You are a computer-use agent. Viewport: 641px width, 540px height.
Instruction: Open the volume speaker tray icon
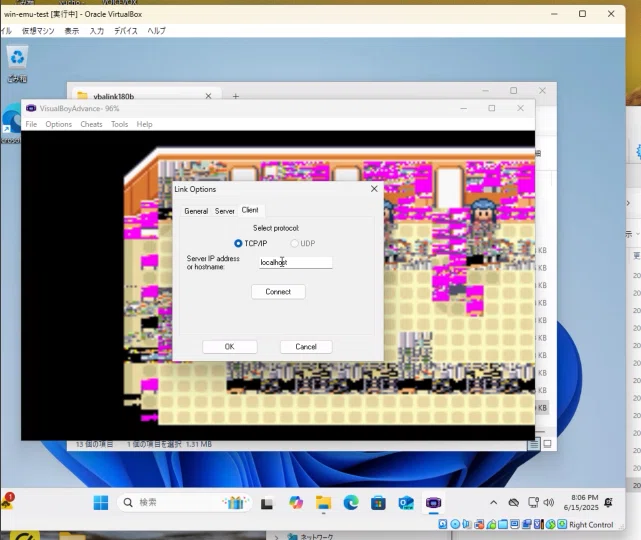coord(549,502)
